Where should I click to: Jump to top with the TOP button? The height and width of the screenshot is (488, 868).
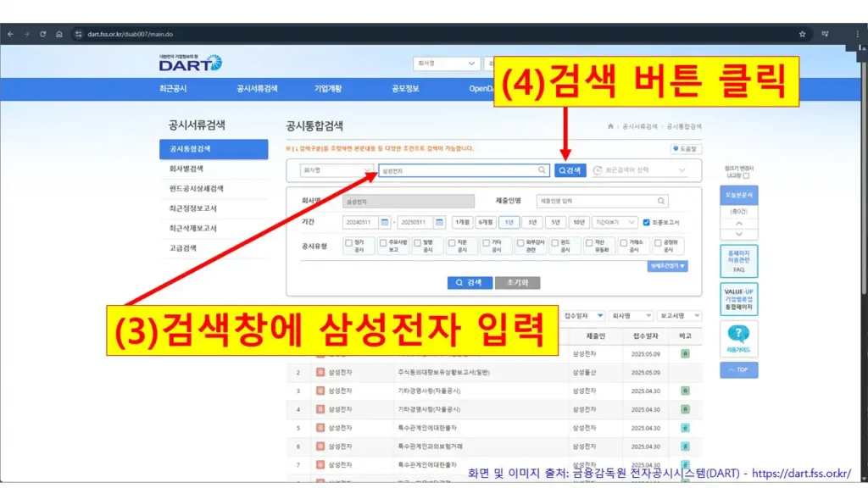pyautogui.click(x=738, y=370)
